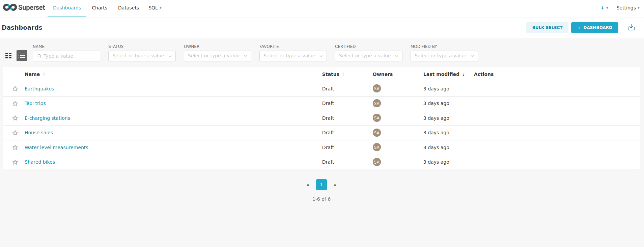This screenshot has height=247, width=644.
Task: Click the import dashboards icon
Action: 631,28
